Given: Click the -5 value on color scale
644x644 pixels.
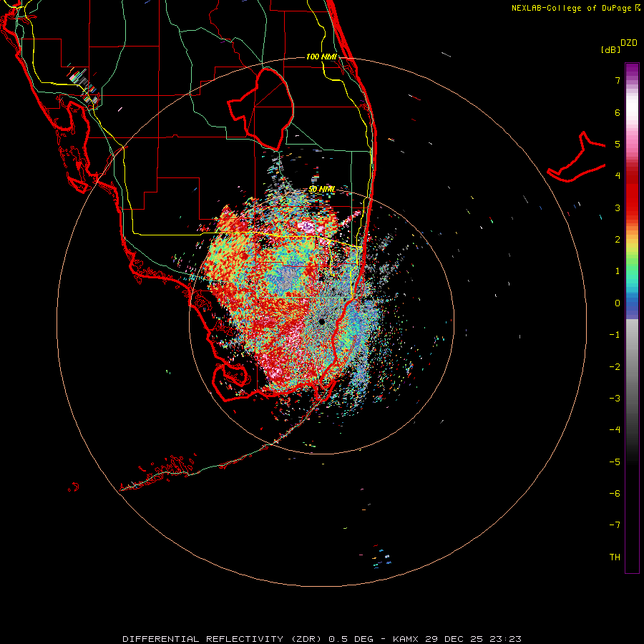Looking at the screenshot, I should 615,462.
